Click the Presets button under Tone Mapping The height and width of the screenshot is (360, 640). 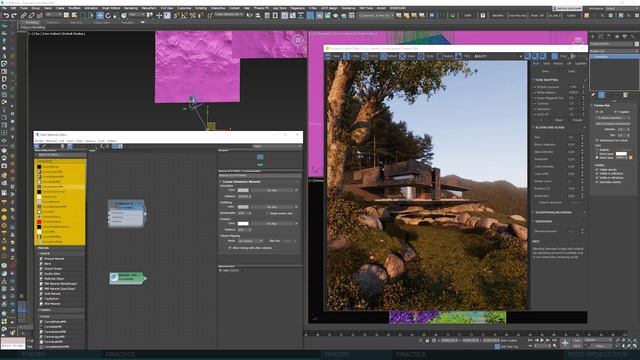coord(577,120)
